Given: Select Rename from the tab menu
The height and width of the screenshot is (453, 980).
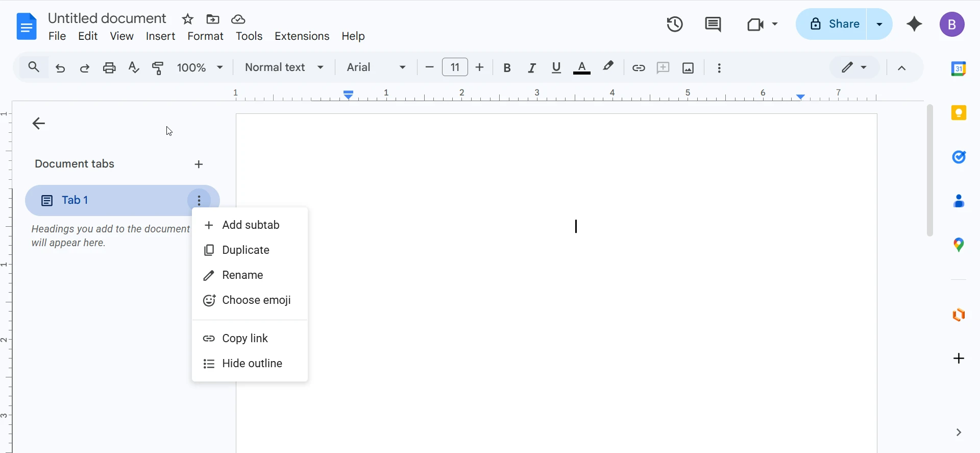Looking at the screenshot, I should [242, 275].
